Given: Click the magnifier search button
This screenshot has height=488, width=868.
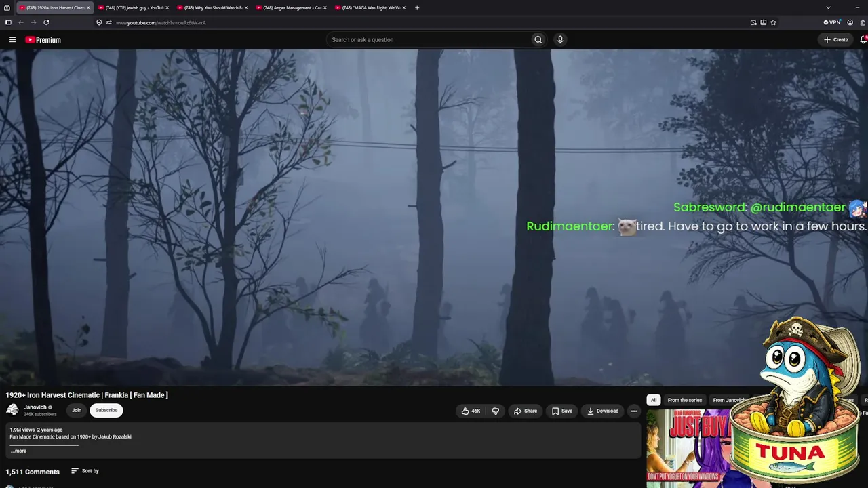Looking at the screenshot, I should [x=538, y=39].
